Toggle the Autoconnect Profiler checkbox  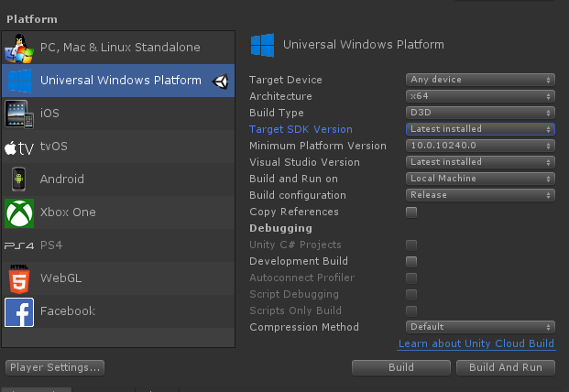pos(411,278)
